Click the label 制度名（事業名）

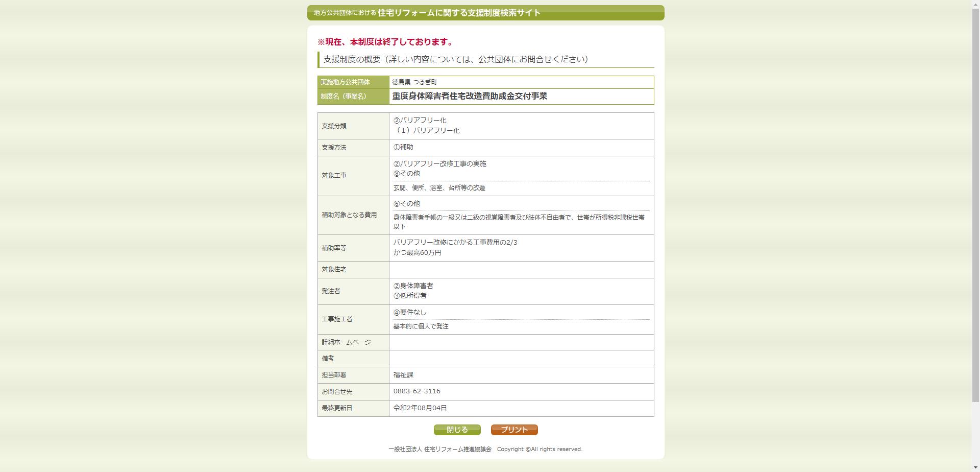point(344,97)
